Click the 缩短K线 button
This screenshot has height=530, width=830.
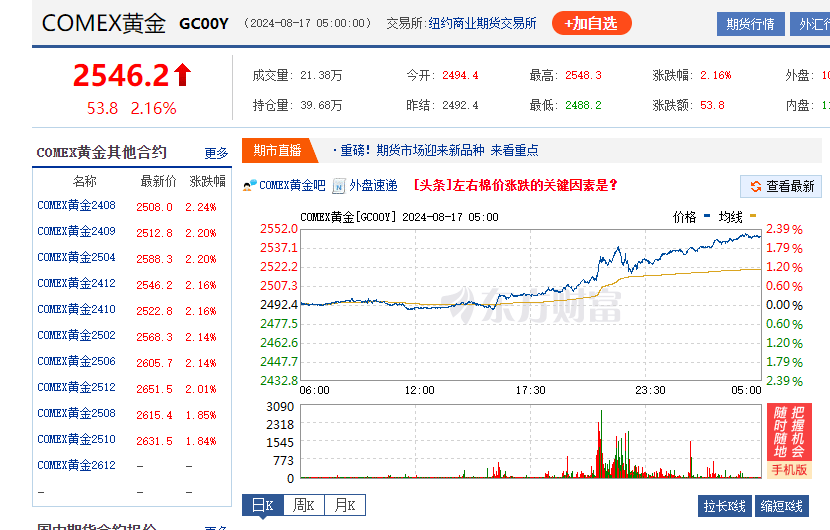click(782, 506)
